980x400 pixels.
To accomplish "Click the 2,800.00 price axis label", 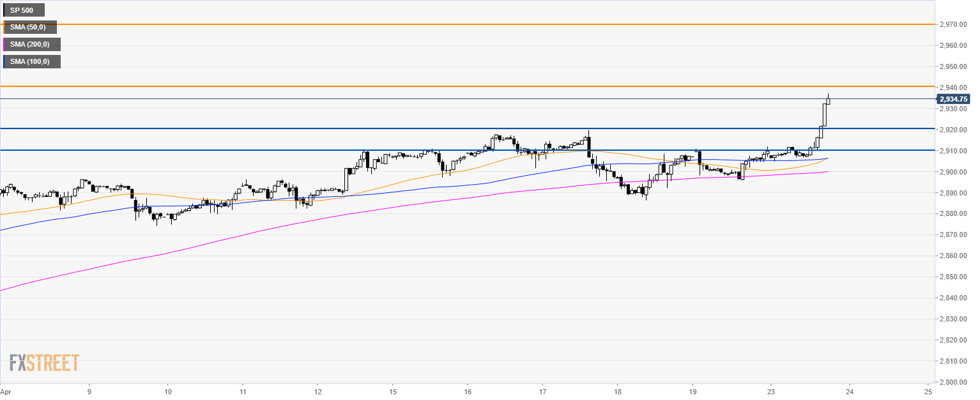I will pyautogui.click(x=953, y=382).
